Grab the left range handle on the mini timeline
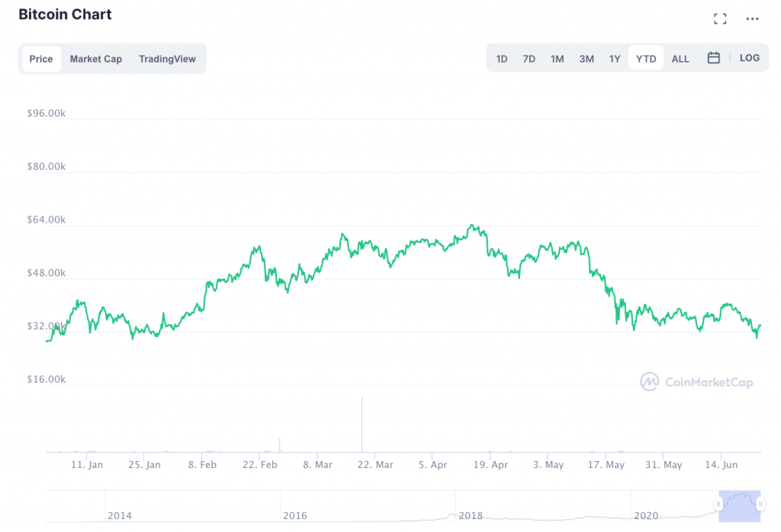This screenshot has width=781, height=532. 718,504
